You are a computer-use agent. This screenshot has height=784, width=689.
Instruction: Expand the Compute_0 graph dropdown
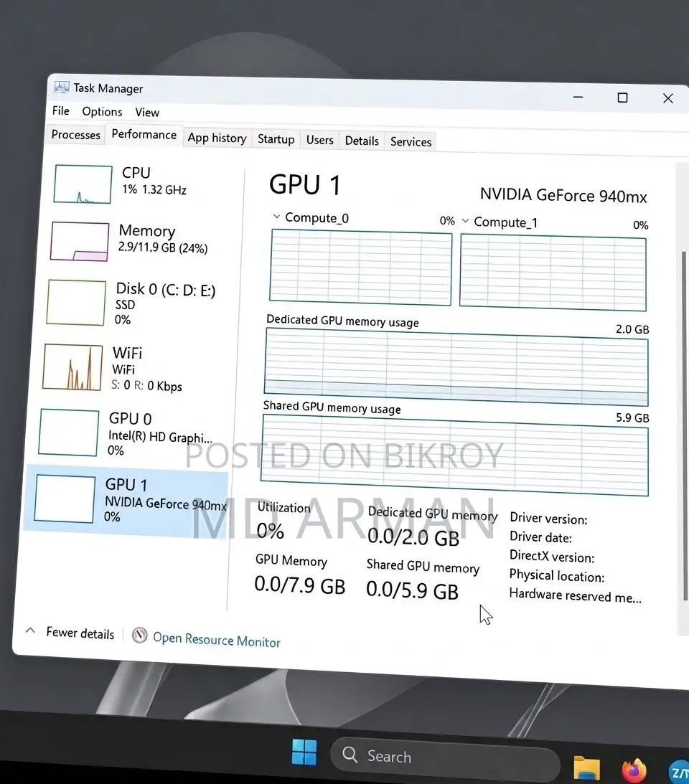point(276,217)
